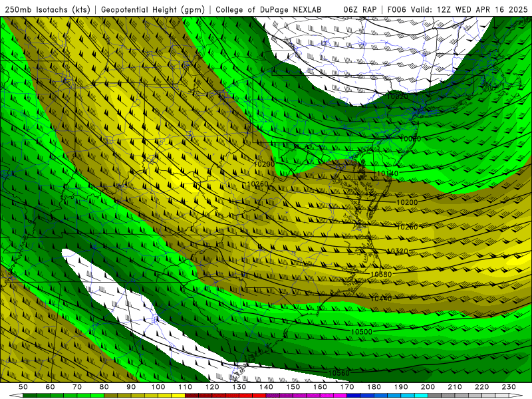
Task: Click the 160 value on the color scale
Action: click(x=320, y=387)
